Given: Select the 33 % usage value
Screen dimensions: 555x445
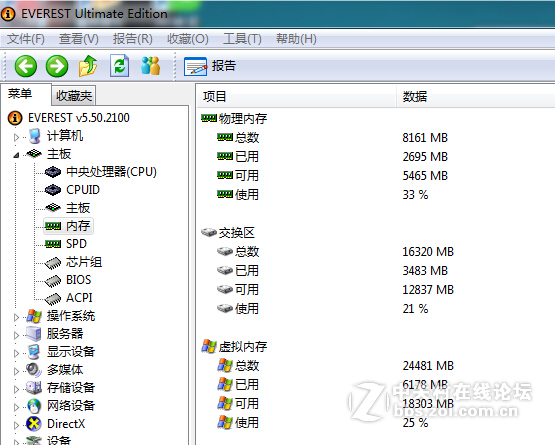Looking at the screenshot, I should click(x=415, y=195).
